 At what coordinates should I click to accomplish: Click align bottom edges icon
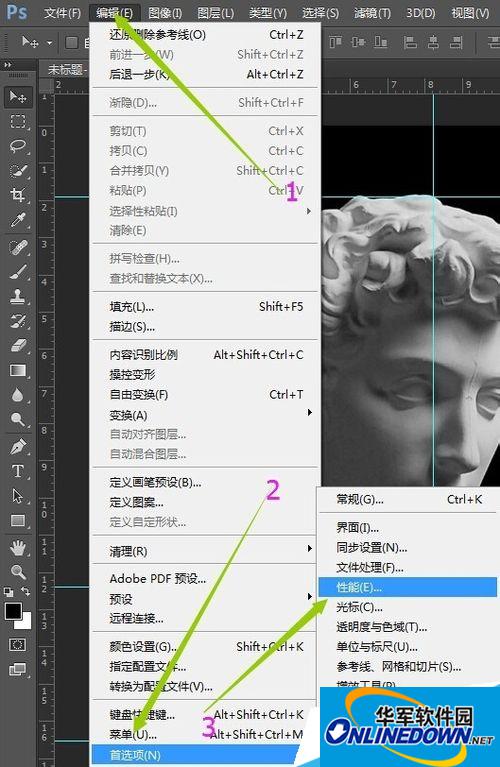pyautogui.click(x=381, y=43)
